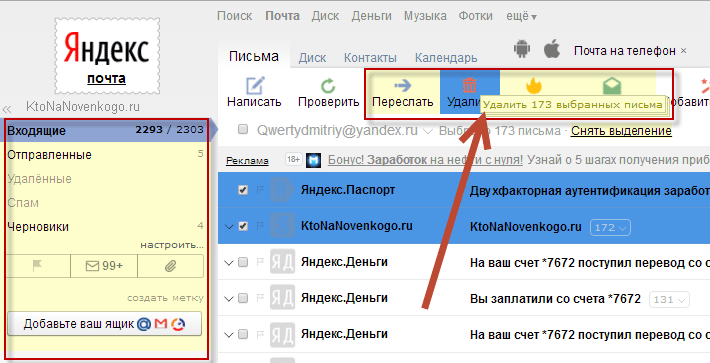Click the blue ad icon beside Бонус

[x=313, y=160]
